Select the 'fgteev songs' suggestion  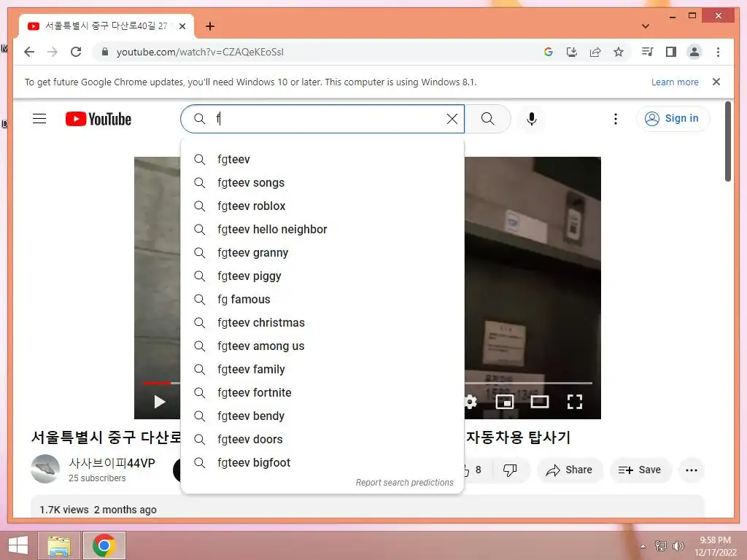(322, 182)
